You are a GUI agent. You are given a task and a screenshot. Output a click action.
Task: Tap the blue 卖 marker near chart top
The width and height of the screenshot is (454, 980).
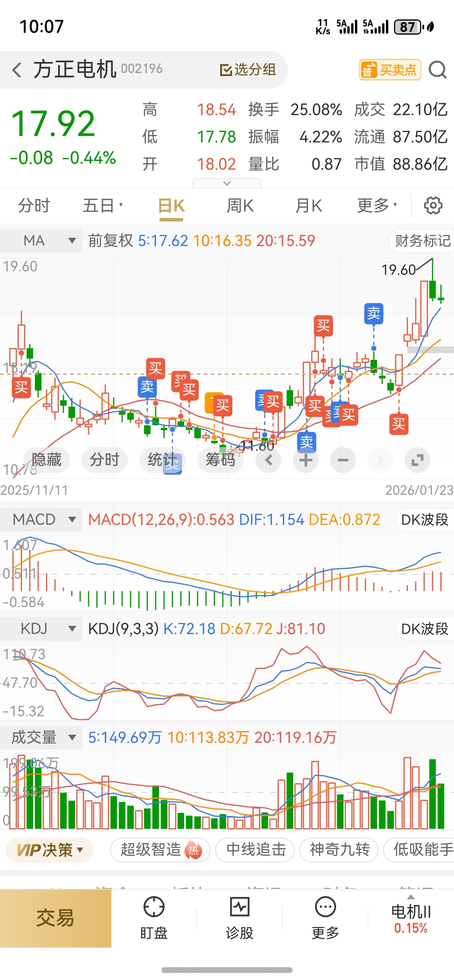(374, 314)
